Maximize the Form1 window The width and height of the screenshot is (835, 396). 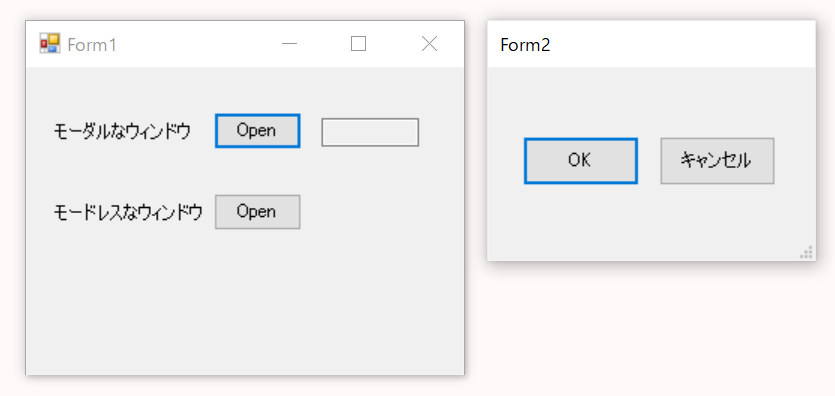coord(358,44)
